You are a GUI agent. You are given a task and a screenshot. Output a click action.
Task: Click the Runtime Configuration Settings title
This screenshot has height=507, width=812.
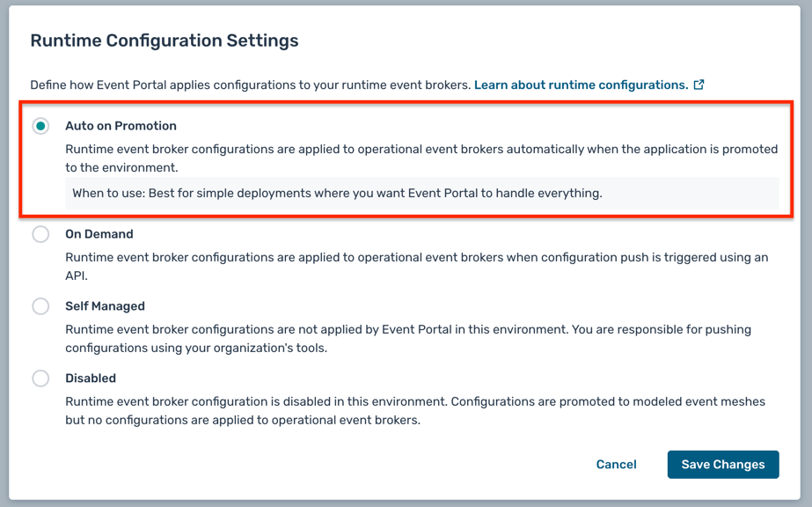tap(164, 40)
